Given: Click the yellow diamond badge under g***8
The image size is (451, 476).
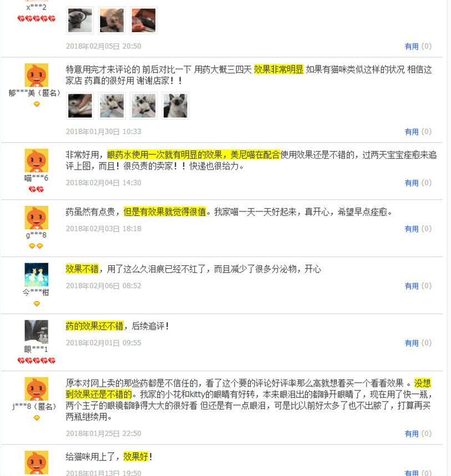Looking at the screenshot, I should (x=36, y=246).
